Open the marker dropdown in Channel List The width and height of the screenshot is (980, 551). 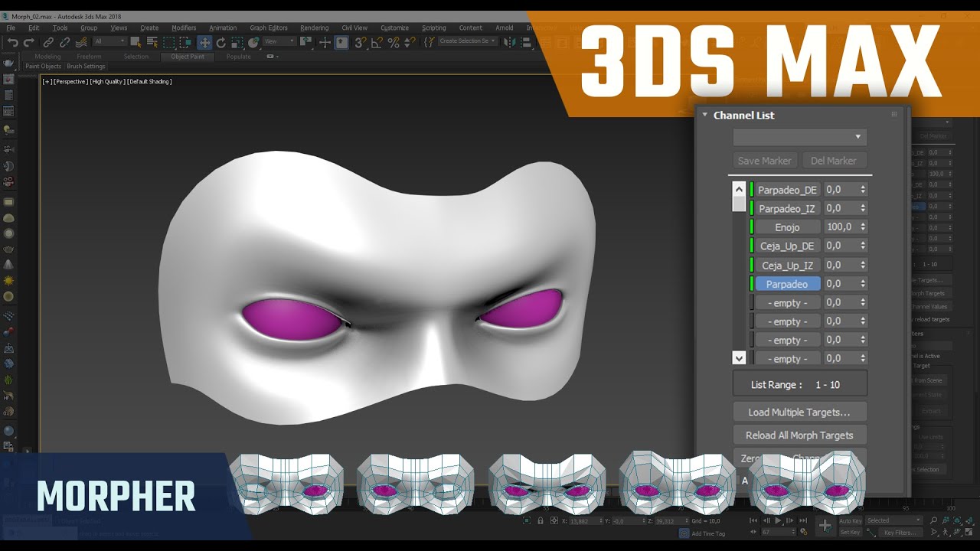tap(799, 137)
